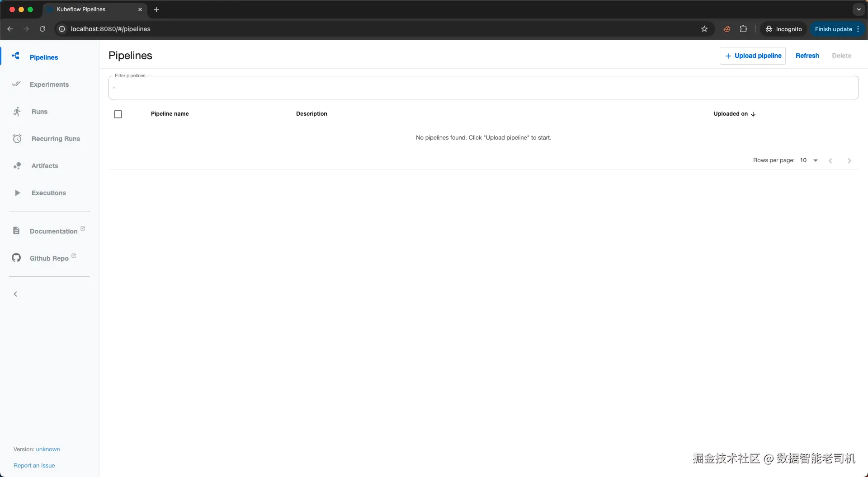The height and width of the screenshot is (477, 868).
Task: Open the Github Repo external link
Action: click(49, 258)
